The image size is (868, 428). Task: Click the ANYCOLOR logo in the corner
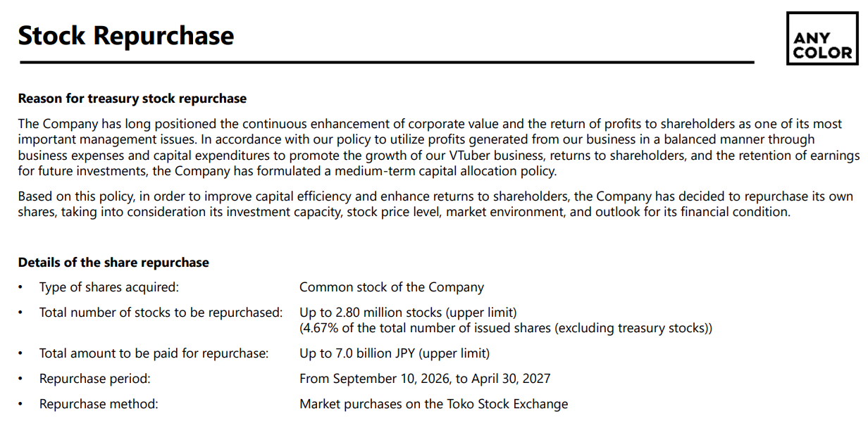pos(822,39)
